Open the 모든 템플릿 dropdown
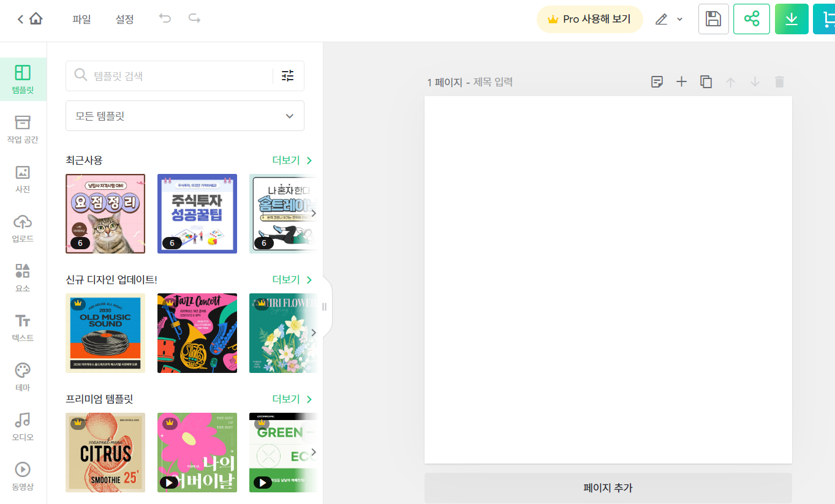 (x=184, y=116)
